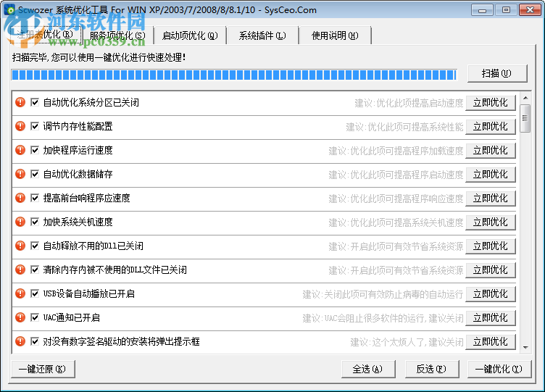This screenshot has height=392, width=545.
Task: Uncheck 自动优化系统分区已关闭 checkbox
Action: point(34,102)
